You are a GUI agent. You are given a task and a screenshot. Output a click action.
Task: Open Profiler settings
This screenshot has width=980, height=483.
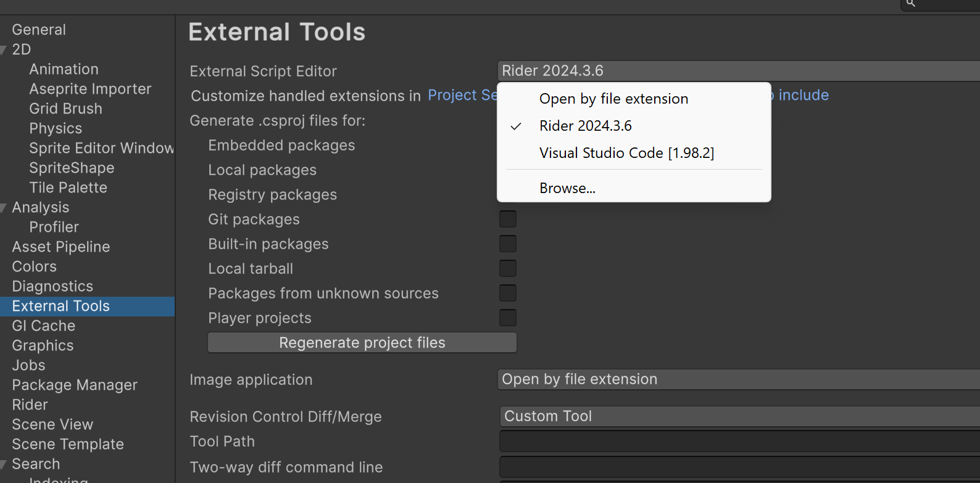point(54,227)
